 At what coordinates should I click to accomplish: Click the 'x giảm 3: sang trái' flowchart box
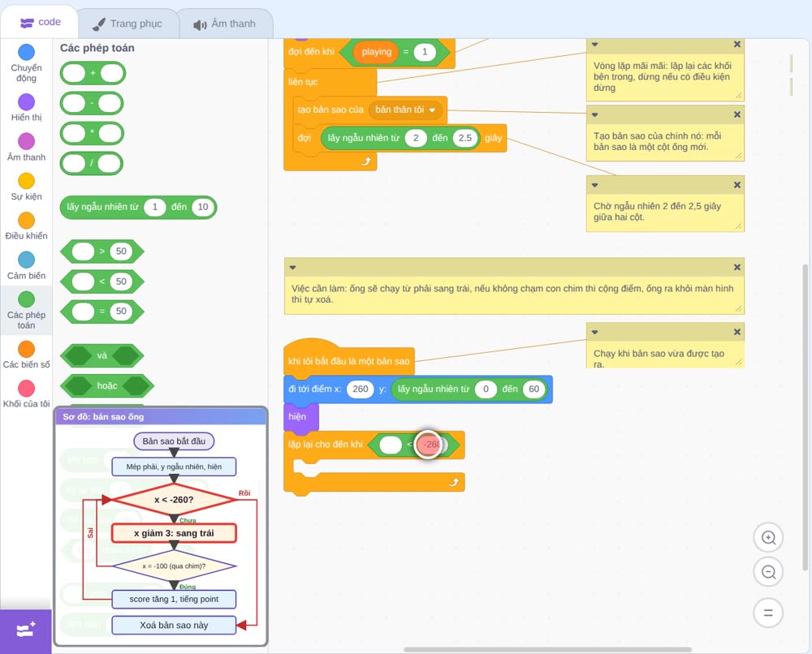(174, 533)
